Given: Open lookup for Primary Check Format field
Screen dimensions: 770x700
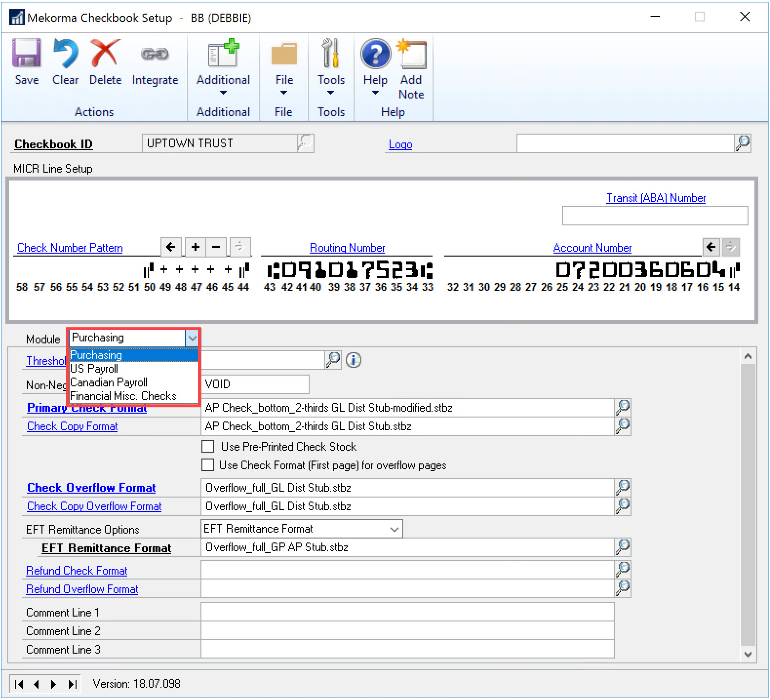Looking at the screenshot, I should [623, 407].
